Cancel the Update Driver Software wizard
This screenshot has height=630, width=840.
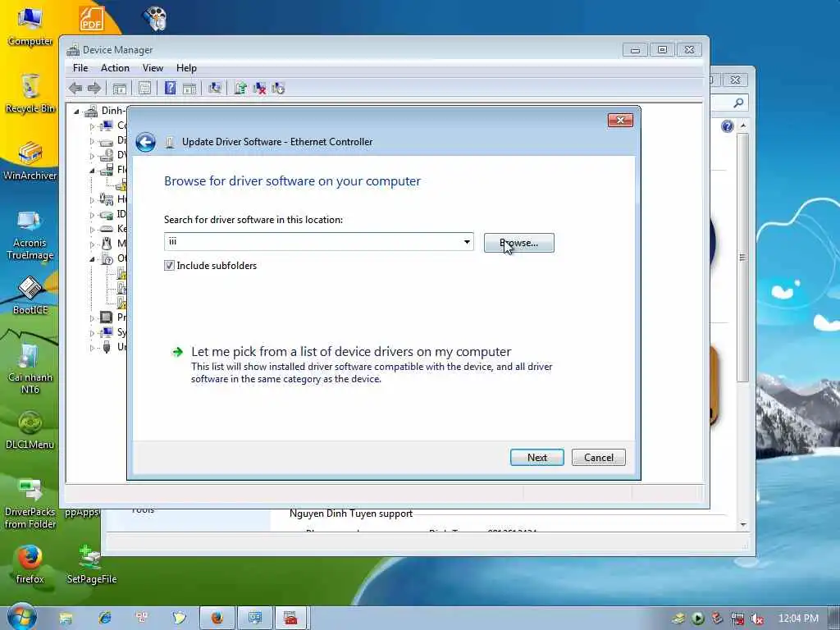[x=598, y=458]
